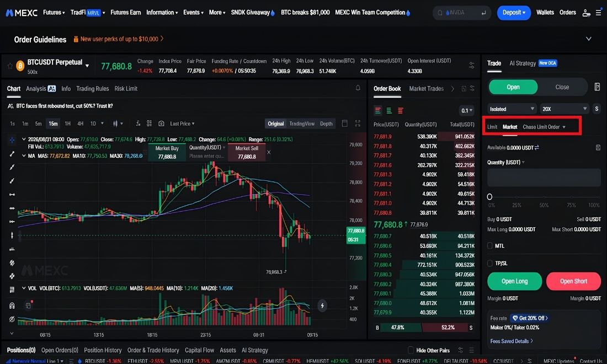Open the Futures dropdown menu
Viewport: 607px width, 364px height.
(54, 12)
